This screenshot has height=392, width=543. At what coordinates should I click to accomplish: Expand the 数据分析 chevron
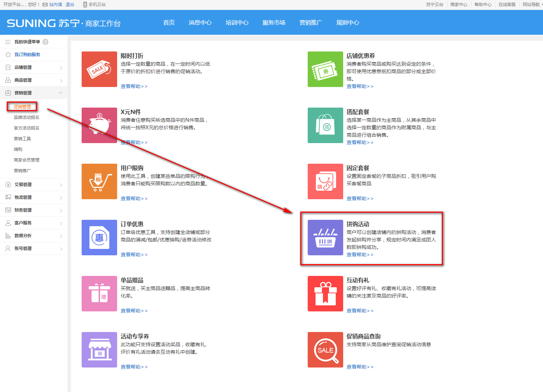click(x=61, y=236)
